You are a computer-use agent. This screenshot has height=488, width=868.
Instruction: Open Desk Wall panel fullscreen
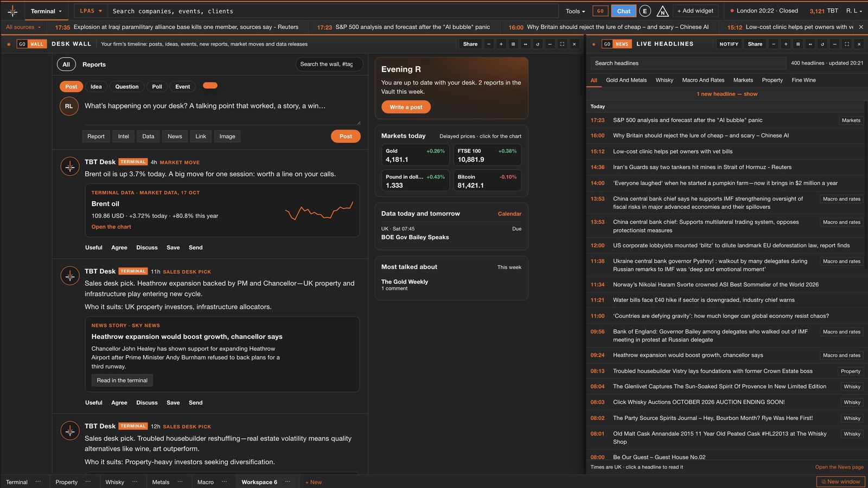pyautogui.click(x=562, y=44)
